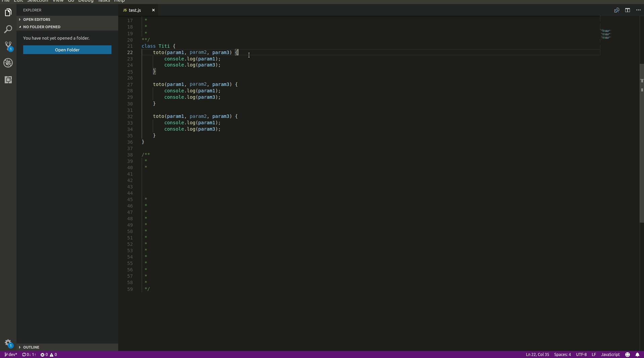
Task: Select the test.js tab
Action: [x=135, y=10]
